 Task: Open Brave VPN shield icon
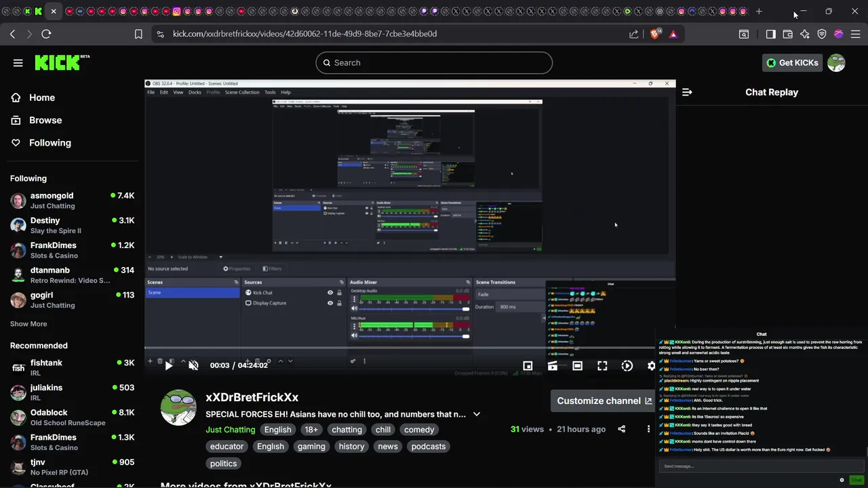tap(822, 34)
